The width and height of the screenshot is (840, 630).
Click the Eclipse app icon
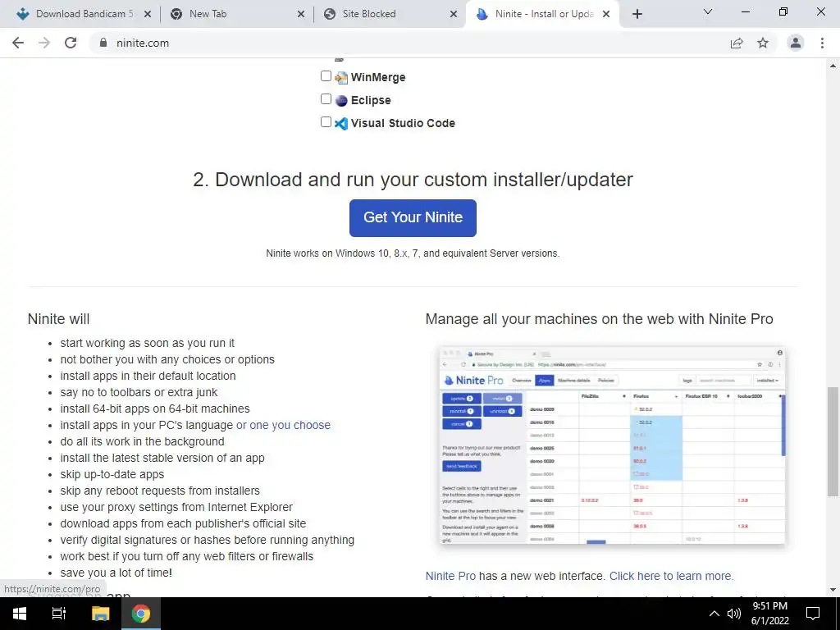tap(341, 101)
